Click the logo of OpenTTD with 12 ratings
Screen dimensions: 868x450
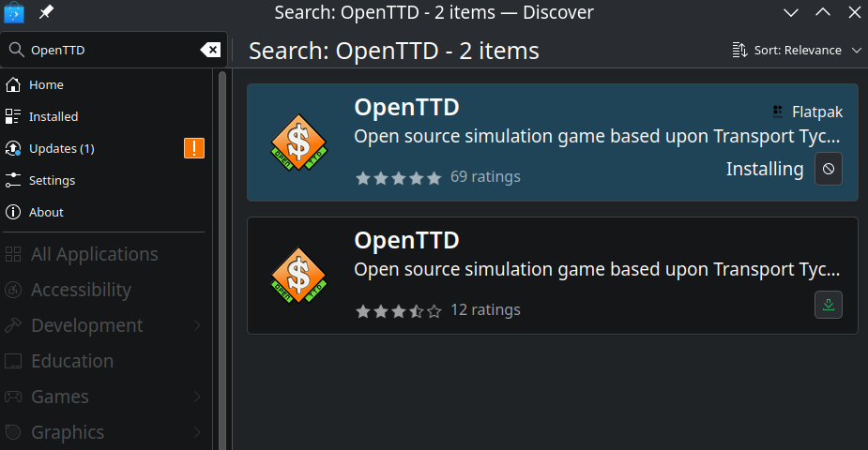click(x=299, y=276)
